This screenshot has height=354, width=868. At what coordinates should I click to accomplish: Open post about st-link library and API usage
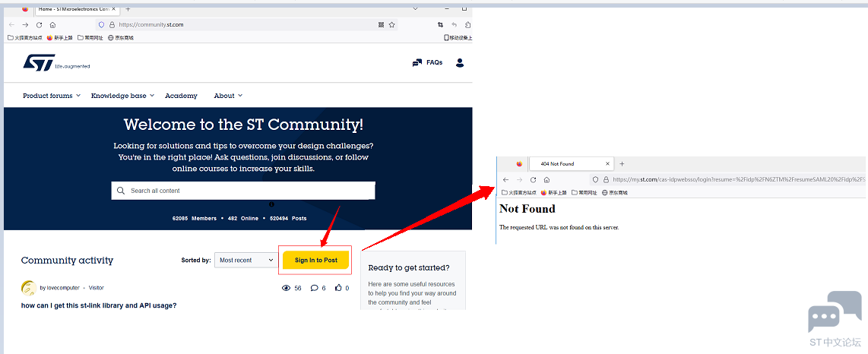(x=99, y=305)
